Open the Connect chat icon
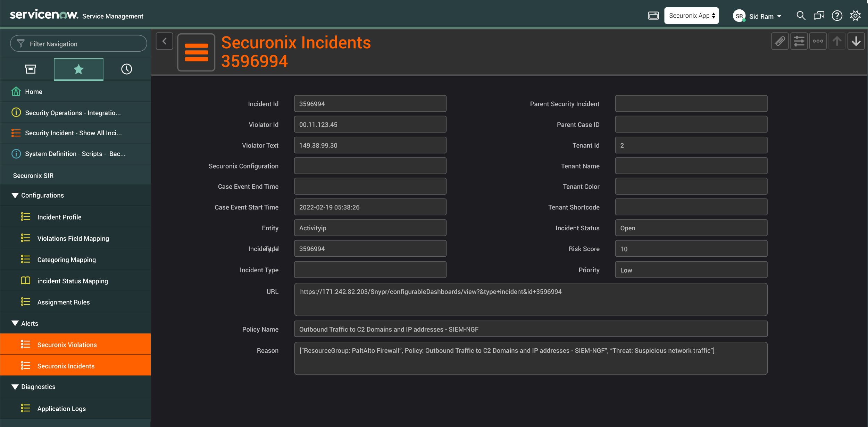868x427 pixels. click(x=819, y=16)
